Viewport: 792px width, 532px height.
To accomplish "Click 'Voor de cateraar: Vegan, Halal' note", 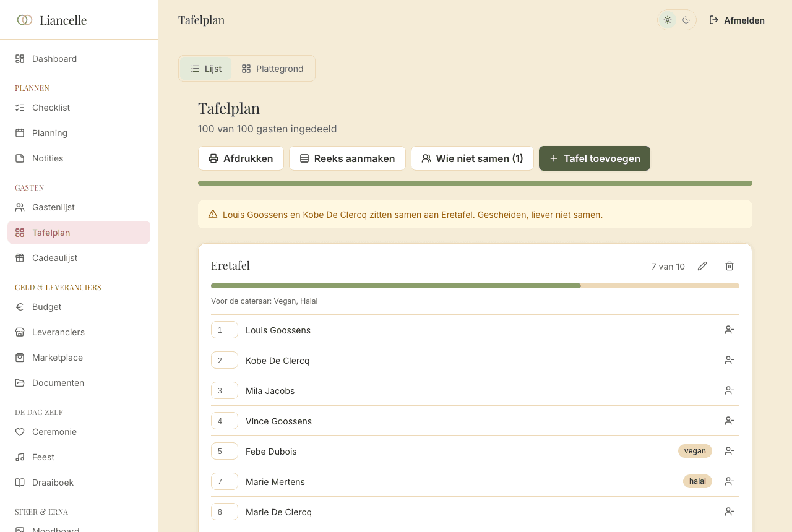I will (x=264, y=301).
